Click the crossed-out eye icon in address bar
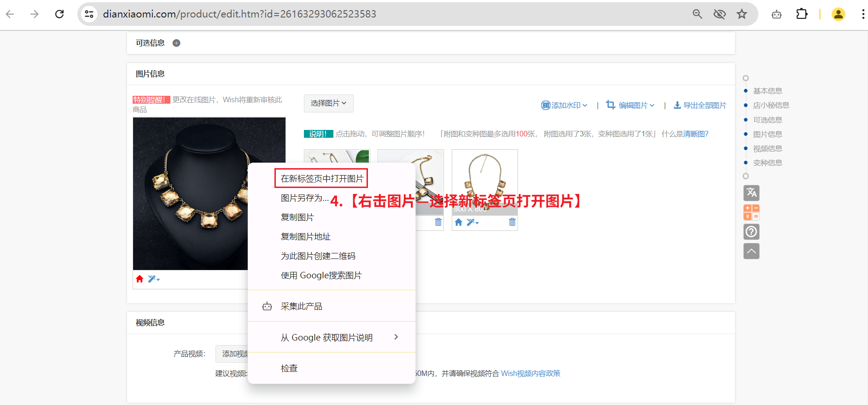868x405 pixels. 719,14
